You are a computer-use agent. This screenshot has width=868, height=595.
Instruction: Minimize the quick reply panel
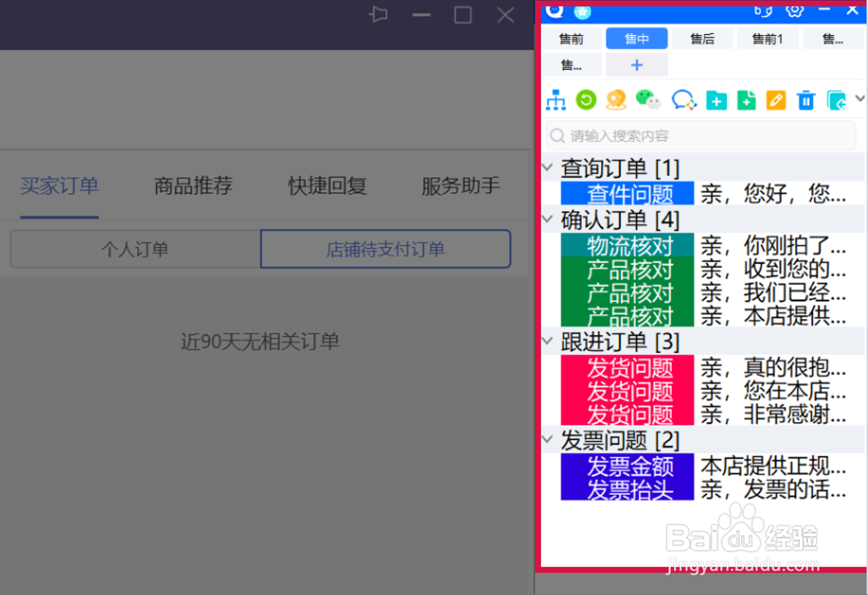pyautogui.click(x=824, y=10)
